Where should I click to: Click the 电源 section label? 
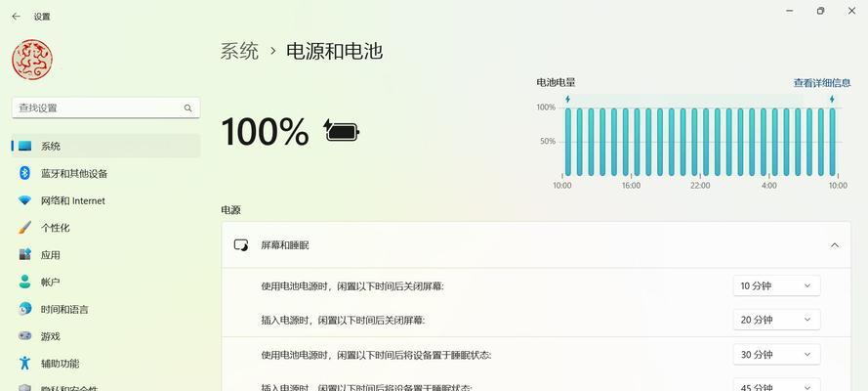coord(230,210)
